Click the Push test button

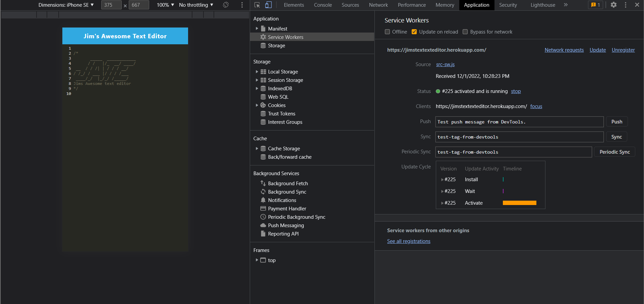(617, 121)
